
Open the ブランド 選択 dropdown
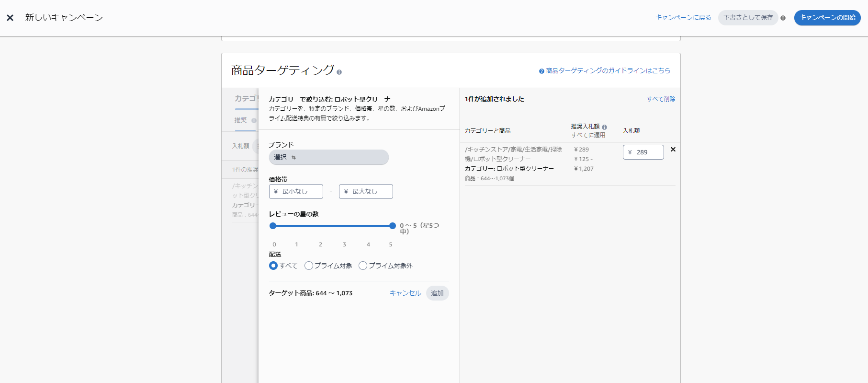[329, 157]
